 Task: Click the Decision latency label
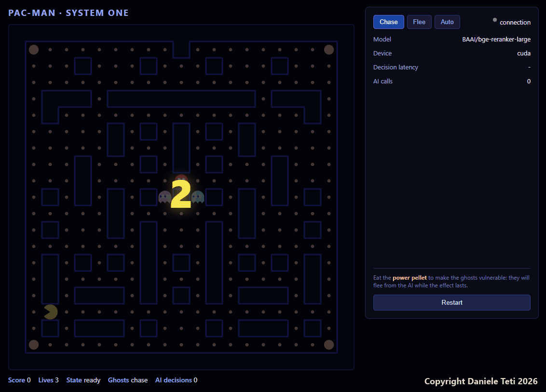click(396, 67)
